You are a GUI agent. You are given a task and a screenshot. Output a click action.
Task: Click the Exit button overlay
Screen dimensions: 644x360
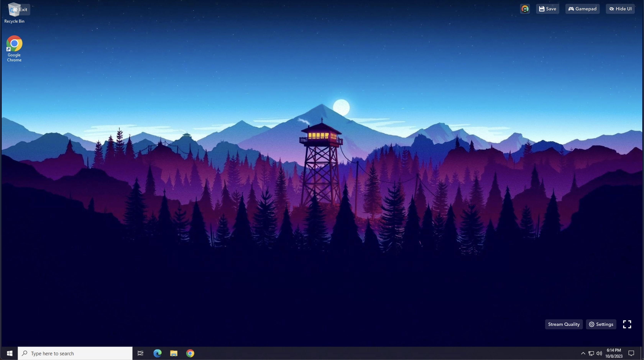[x=20, y=10]
